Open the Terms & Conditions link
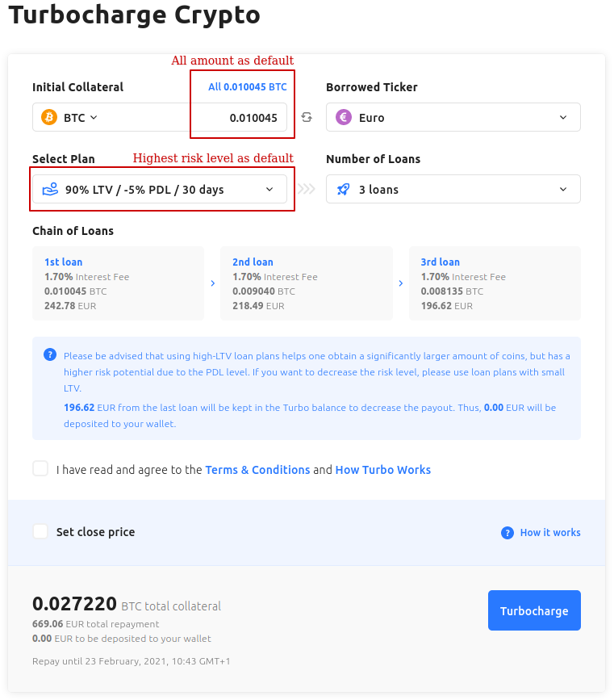 tap(257, 470)
